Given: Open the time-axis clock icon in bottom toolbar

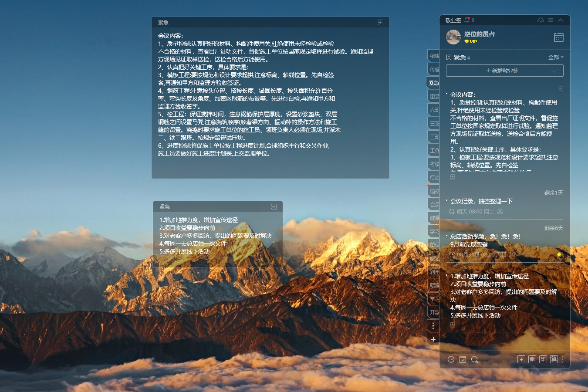Looking at the screenshot, I should 451,359.
